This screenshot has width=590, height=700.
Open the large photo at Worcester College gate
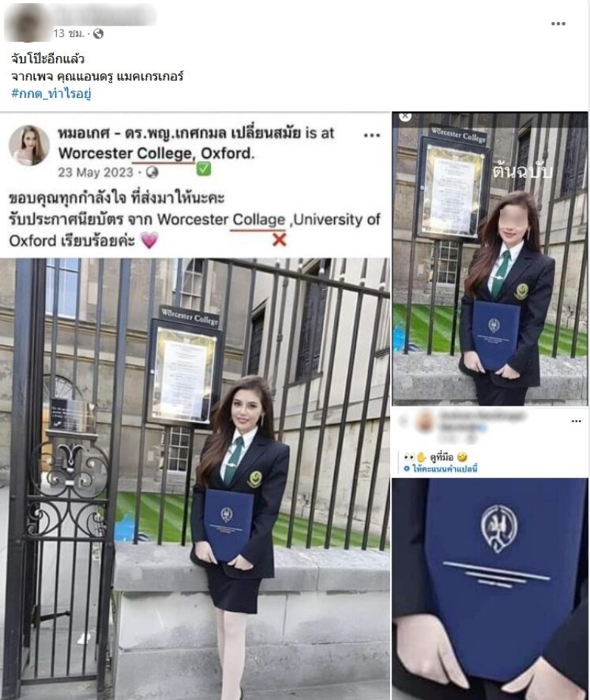(x=195, y=479)
